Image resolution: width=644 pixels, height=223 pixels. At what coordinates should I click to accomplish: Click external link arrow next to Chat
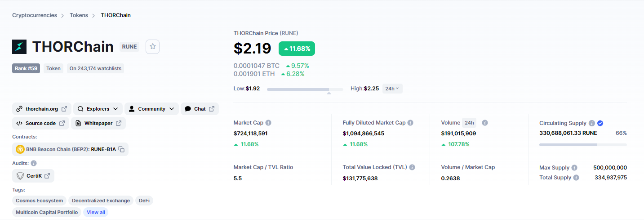[212, 109]
